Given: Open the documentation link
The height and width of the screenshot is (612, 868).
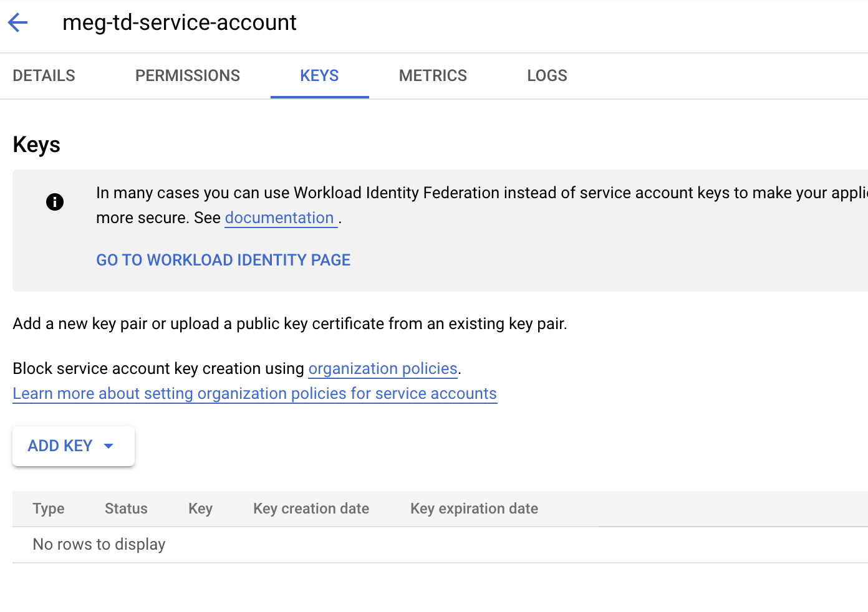Looking at the screenshot, I should (279, 218).
